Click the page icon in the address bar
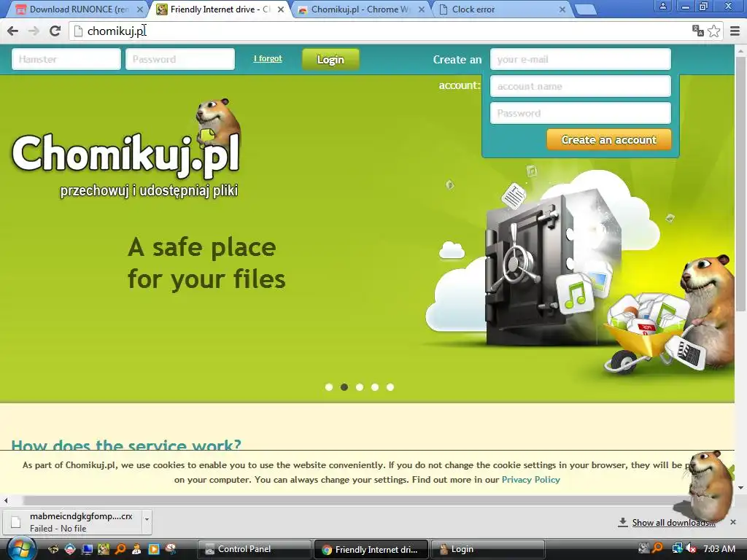Screen dimensions: 747x560 tap(79, 31)
